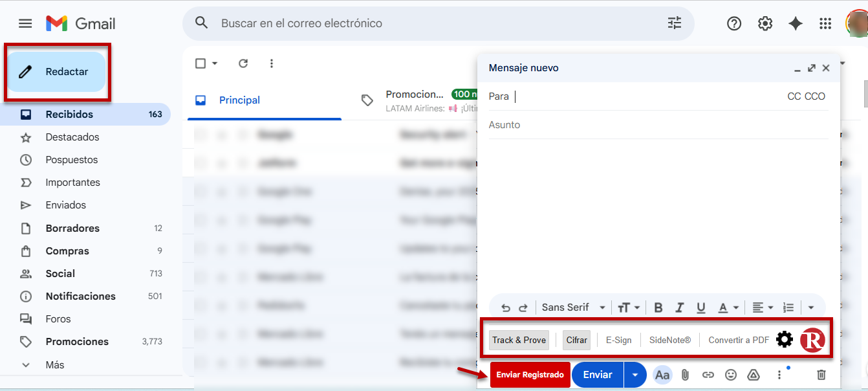Viewport: 868px width, 391px height.
Task: Open the Sans Serif font dropdown
Action: (574, 307)
